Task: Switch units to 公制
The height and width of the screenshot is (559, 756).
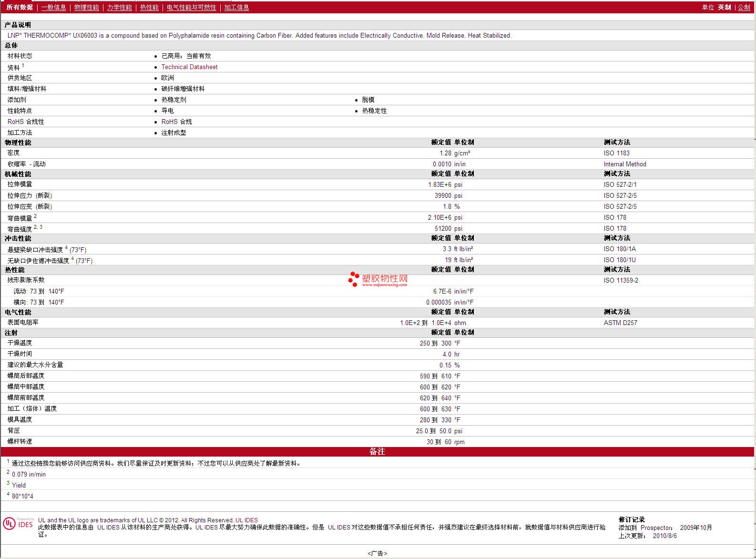Action: [x=744, y=8]
